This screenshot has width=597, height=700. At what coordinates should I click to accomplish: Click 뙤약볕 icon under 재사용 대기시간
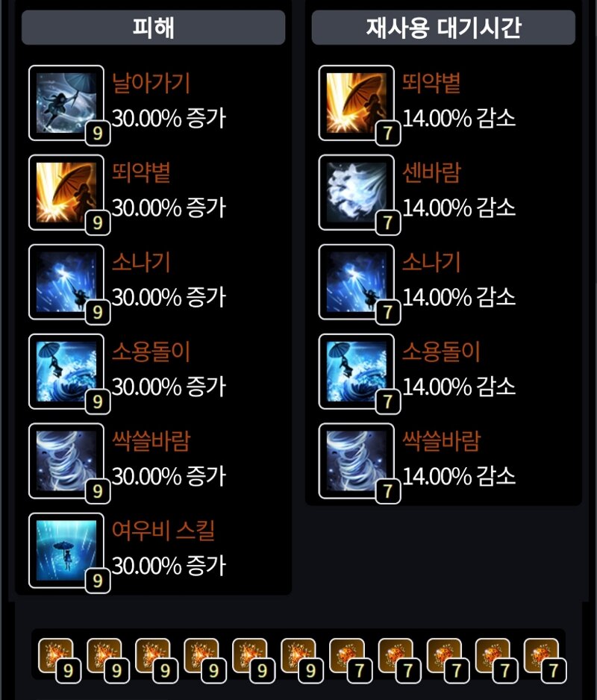point(356,103)
